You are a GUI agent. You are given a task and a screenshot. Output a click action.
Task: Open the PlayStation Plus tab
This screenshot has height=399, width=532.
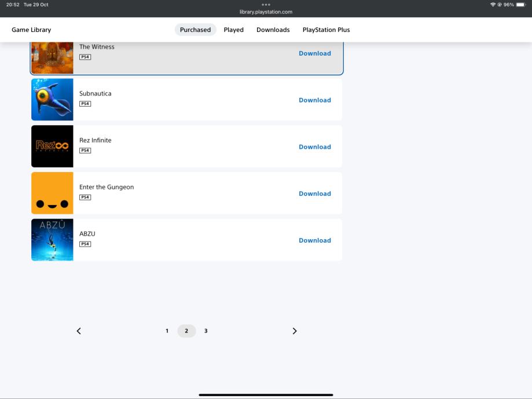(x=326, y=30)
